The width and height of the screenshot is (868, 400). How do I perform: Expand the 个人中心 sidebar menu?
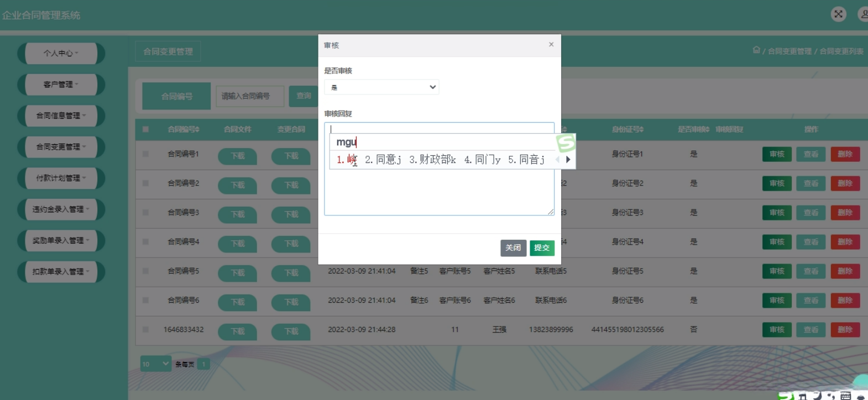coord(61,53)
